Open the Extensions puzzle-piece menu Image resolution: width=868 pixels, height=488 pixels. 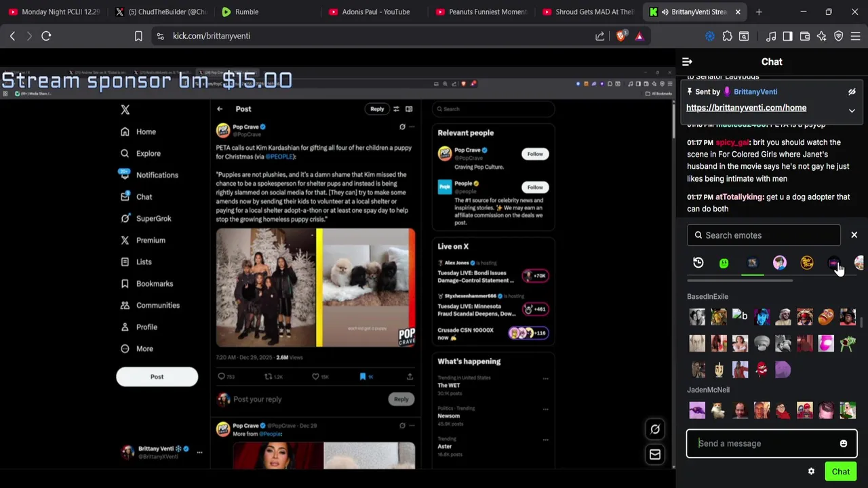tap(727, 36)
